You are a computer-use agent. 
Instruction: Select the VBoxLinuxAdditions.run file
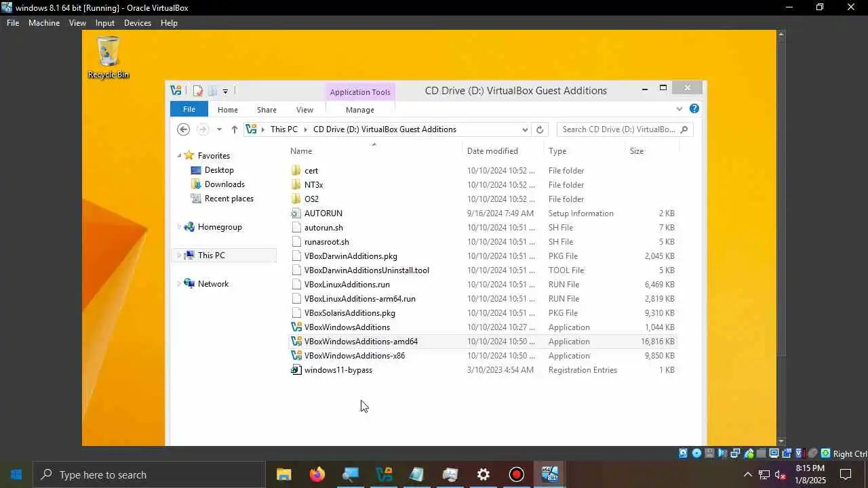(347, 285)
